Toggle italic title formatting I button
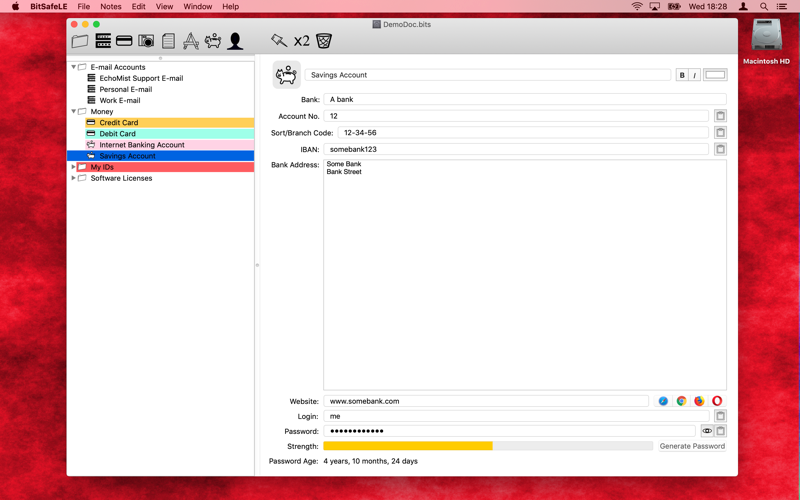 694,75
